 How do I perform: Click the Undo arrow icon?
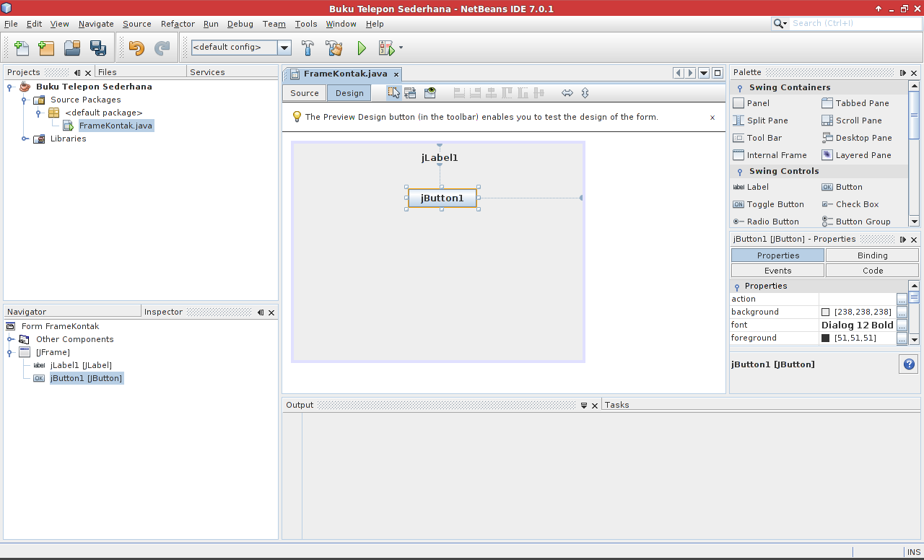136,48
